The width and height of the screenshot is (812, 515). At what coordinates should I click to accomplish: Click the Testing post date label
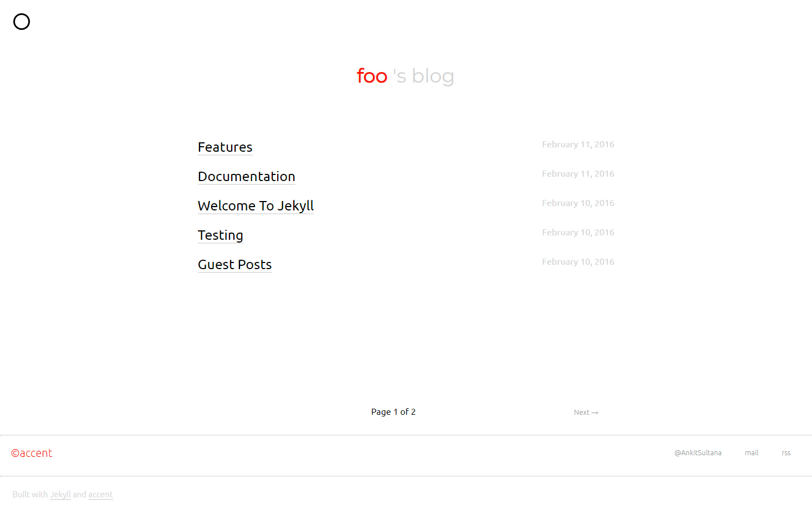point(578,233)
